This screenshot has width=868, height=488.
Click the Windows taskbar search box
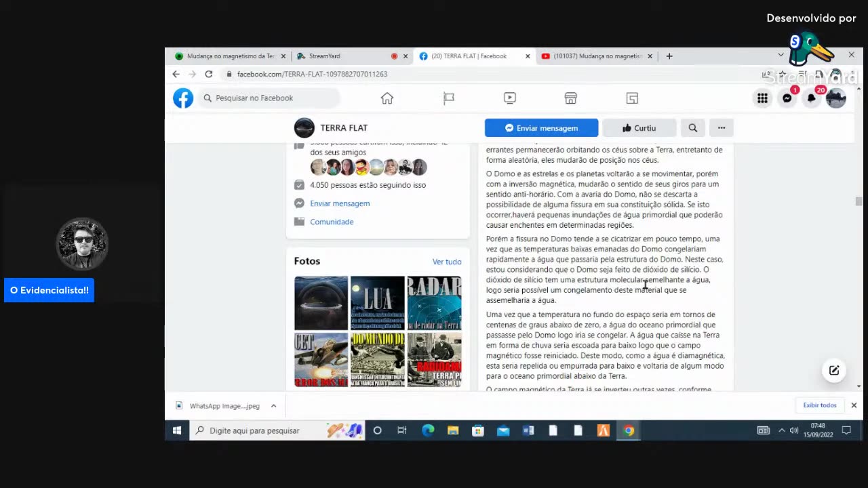[x=277, y=430]
